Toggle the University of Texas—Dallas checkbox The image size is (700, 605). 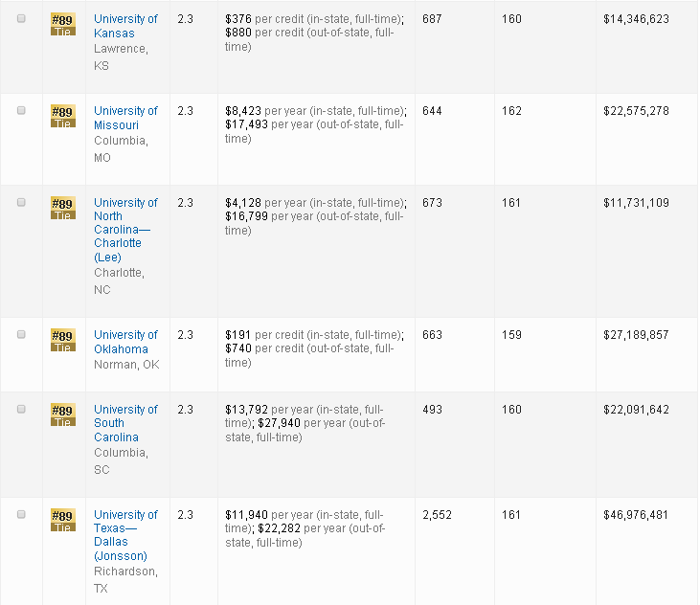tap(21, 515)
